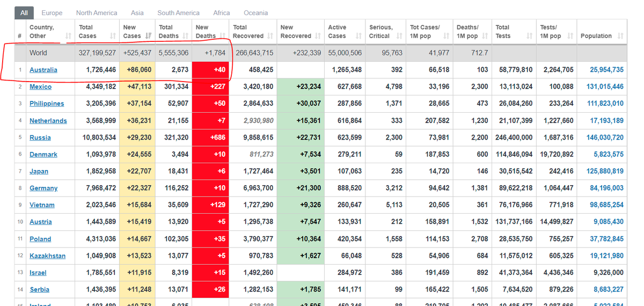Open Poland population link 37,782,845
The image size is (644, 306).
607,239
